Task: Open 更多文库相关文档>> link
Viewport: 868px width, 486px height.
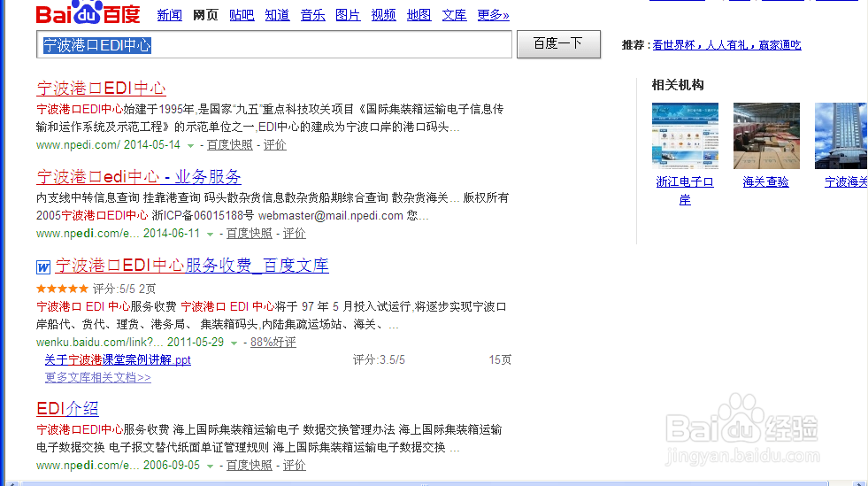Action: click(x=98, y=377)
